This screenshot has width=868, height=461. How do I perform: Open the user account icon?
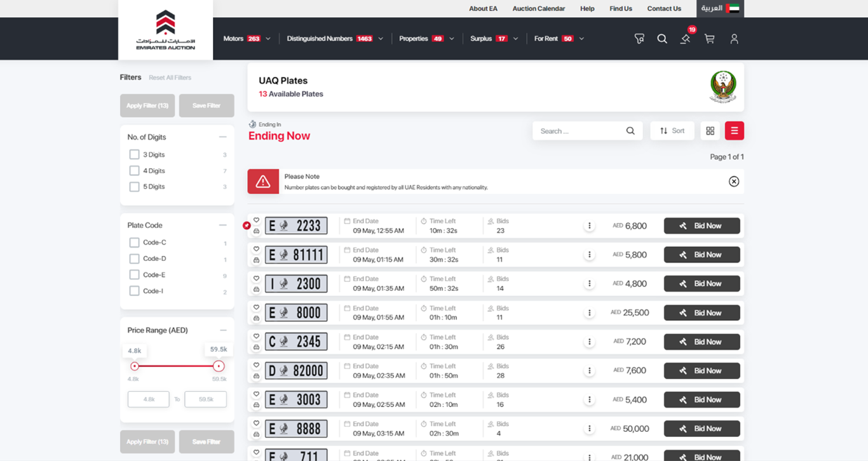(734, 39)
